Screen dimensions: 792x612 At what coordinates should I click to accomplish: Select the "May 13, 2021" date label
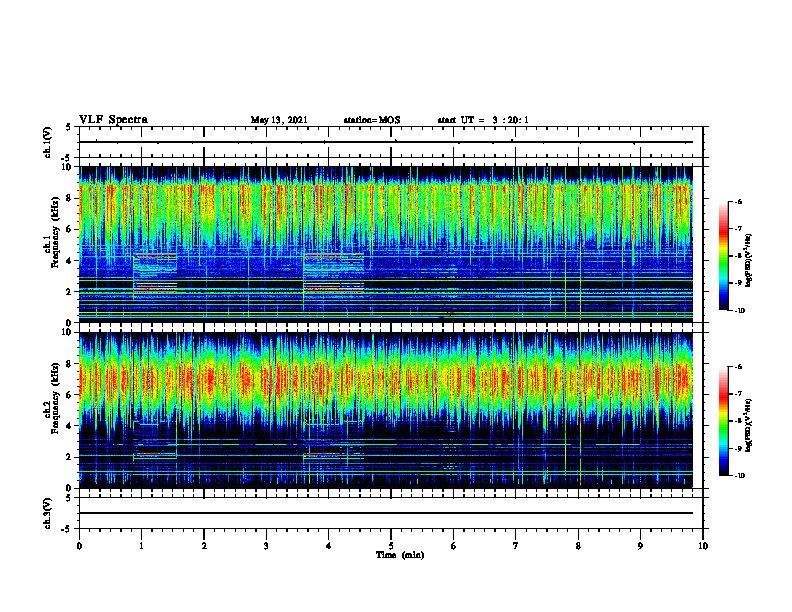click(x=279, y=120)
